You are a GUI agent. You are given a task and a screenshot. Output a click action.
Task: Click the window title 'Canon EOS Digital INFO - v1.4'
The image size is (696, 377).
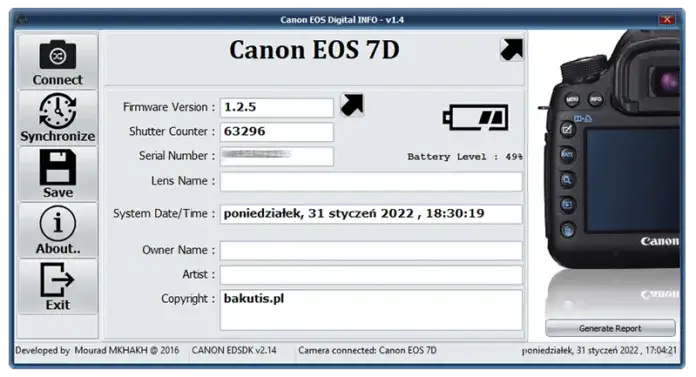(342, 20)
